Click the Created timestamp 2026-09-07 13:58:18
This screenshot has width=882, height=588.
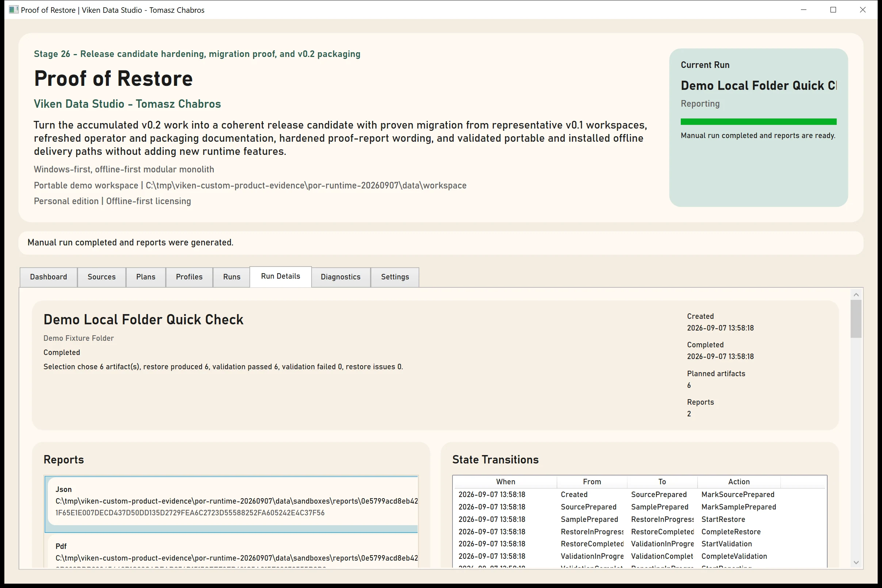click(x=720, y=328)
